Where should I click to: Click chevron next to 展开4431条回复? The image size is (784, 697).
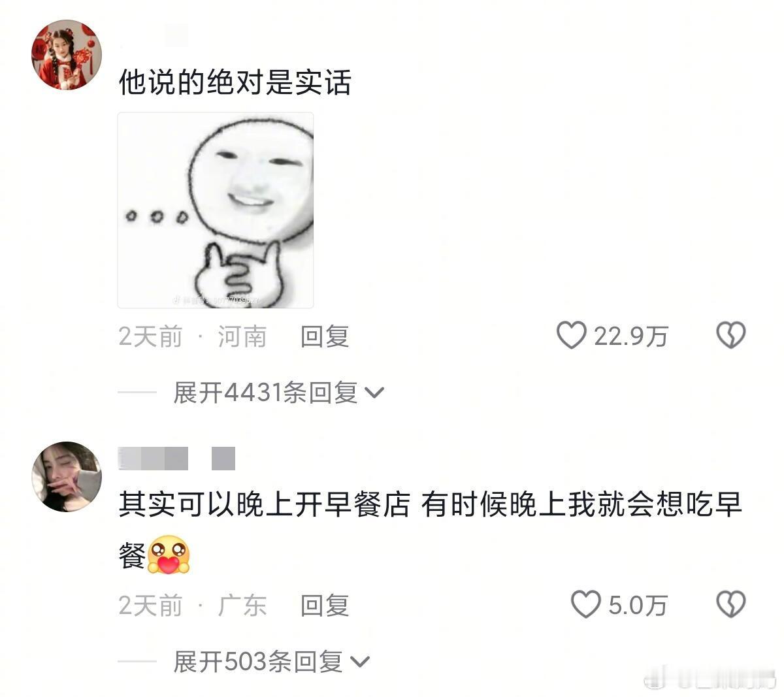pyautogui.click(x=374, y=393)
